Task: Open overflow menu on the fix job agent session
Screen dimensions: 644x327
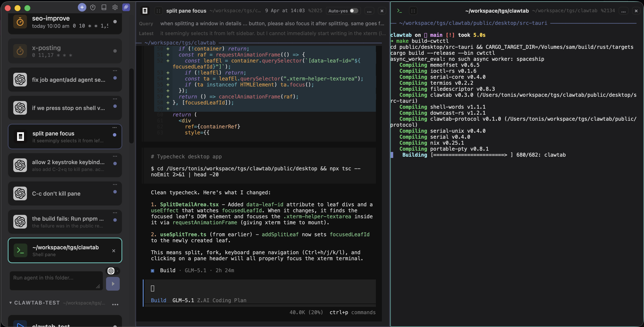Action: 115,71
